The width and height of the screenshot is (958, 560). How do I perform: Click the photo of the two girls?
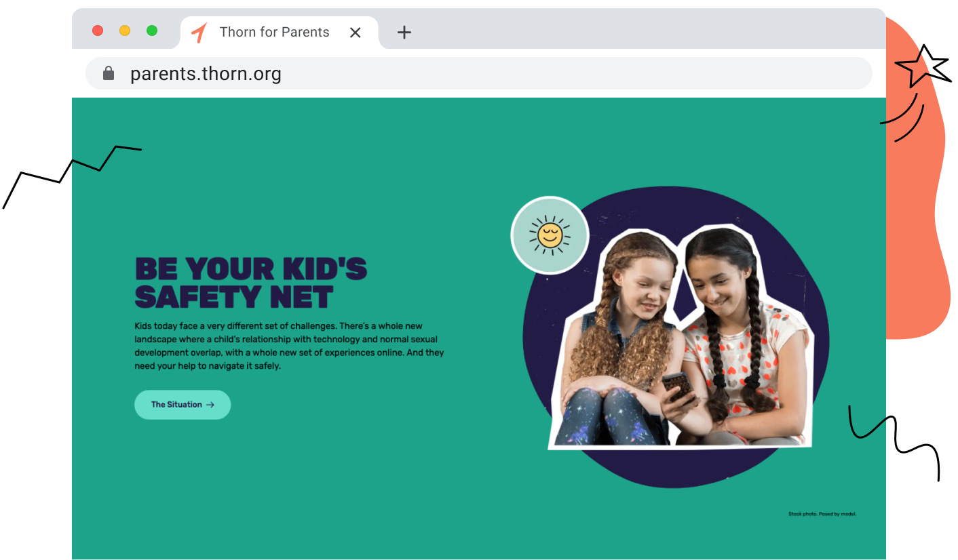pyautogui.click(x=681, y=338)
